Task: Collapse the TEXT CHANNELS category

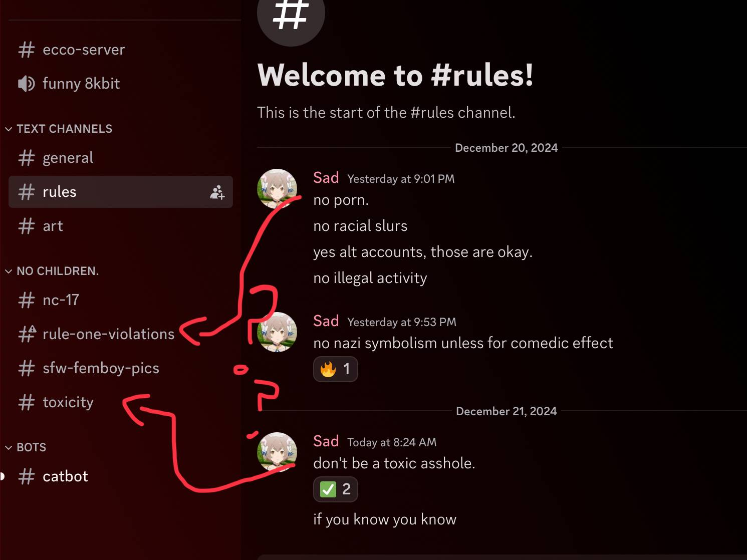Action: (60, 129)
